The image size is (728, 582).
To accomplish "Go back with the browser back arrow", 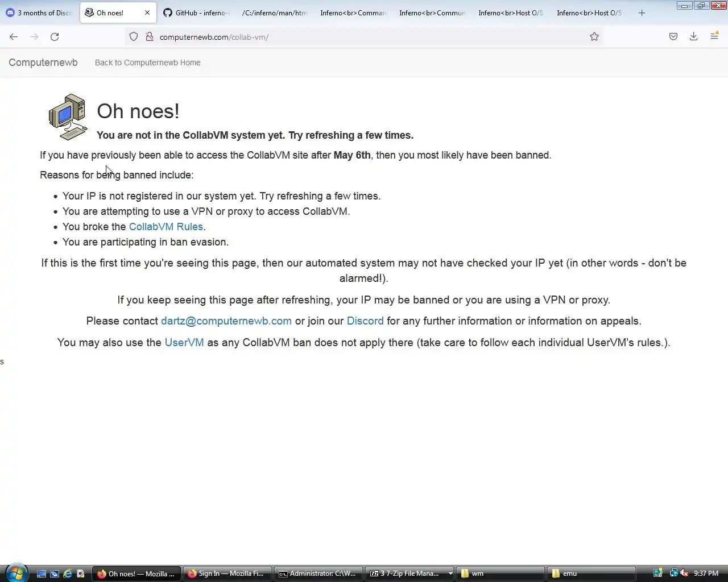I will [x=14, y=36].
